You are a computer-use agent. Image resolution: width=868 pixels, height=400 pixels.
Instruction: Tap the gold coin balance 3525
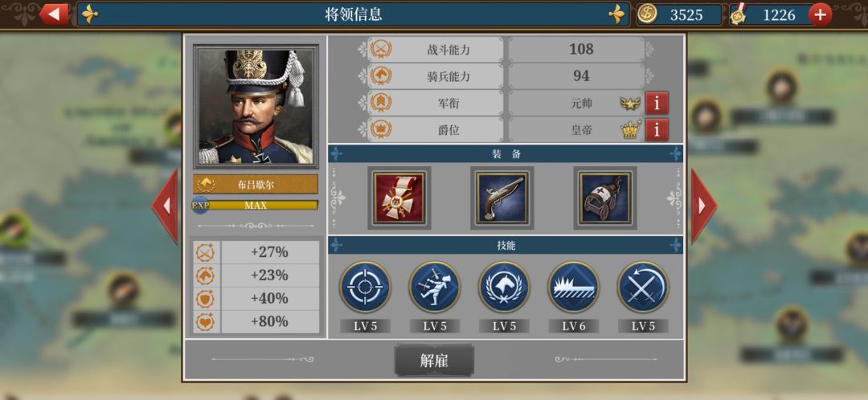679,15
